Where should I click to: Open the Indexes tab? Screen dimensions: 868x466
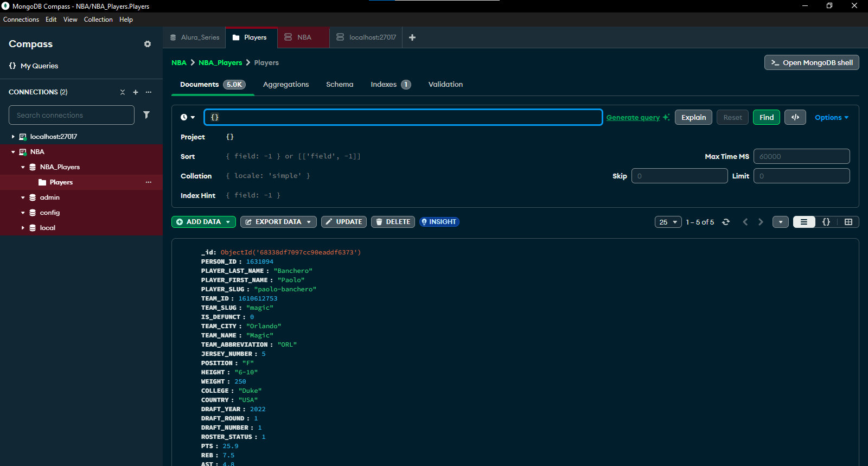click(391, 85)
